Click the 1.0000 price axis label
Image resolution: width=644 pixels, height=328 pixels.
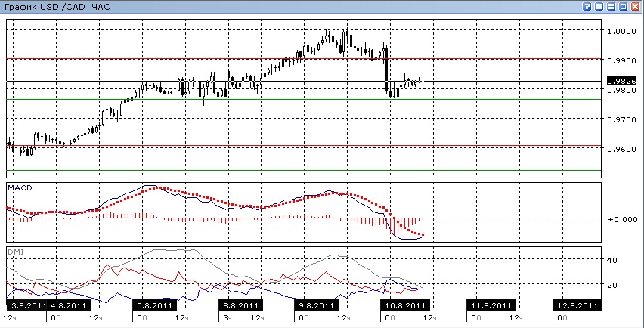pos(622,31)
